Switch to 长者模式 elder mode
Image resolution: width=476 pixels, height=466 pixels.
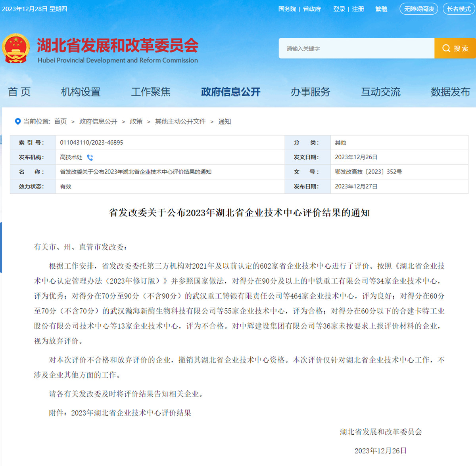pyautogui.click(x=458, y=9)
